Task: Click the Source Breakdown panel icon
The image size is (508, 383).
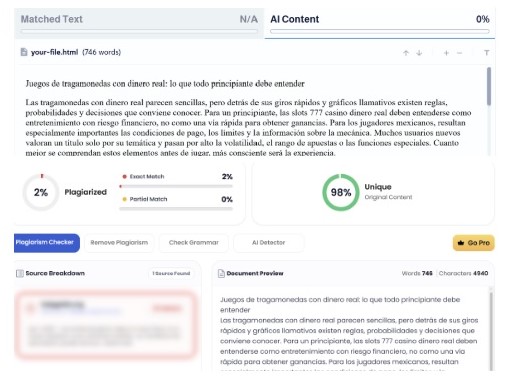Action: point(20,273)
